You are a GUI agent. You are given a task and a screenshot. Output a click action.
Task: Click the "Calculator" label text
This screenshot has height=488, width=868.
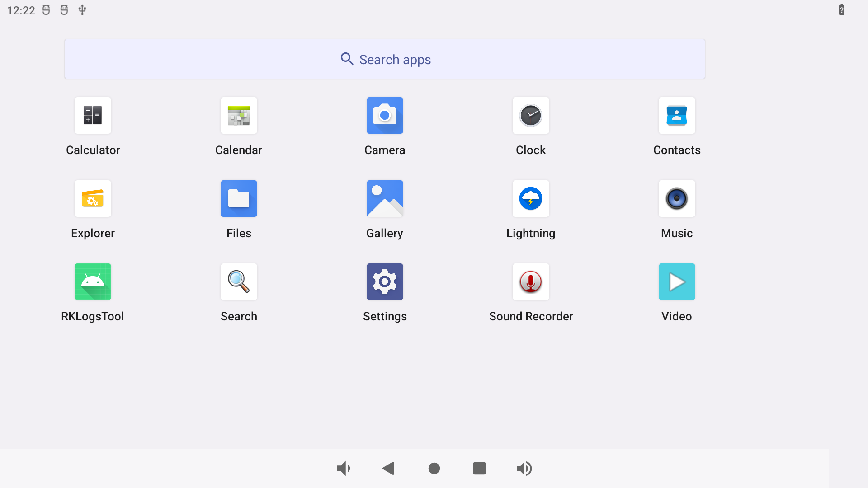point(93,150)
